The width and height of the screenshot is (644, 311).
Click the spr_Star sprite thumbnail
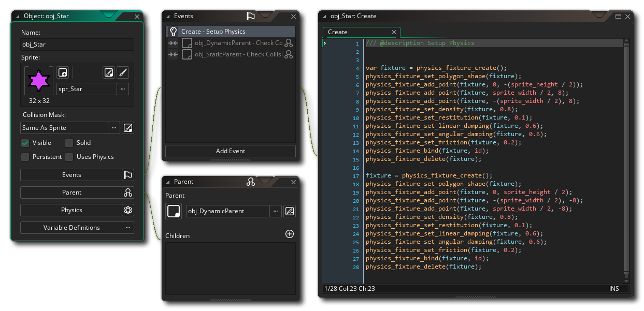coord(39,80)
